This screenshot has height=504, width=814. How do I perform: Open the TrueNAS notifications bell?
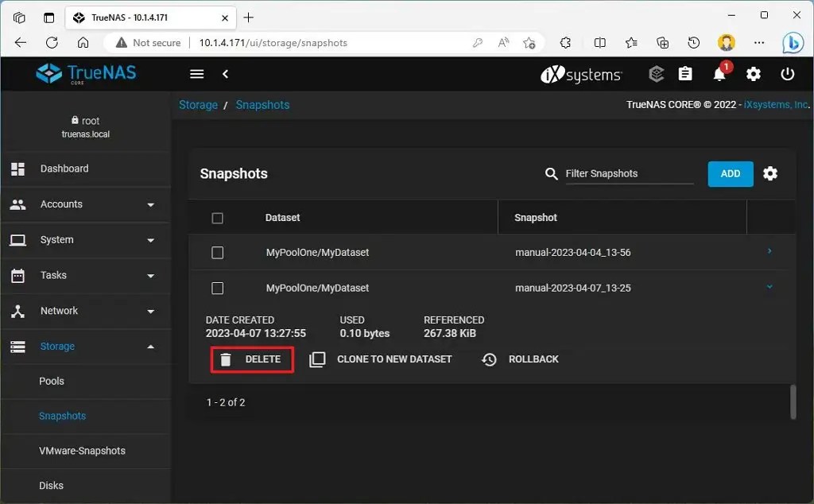[719, 74]
